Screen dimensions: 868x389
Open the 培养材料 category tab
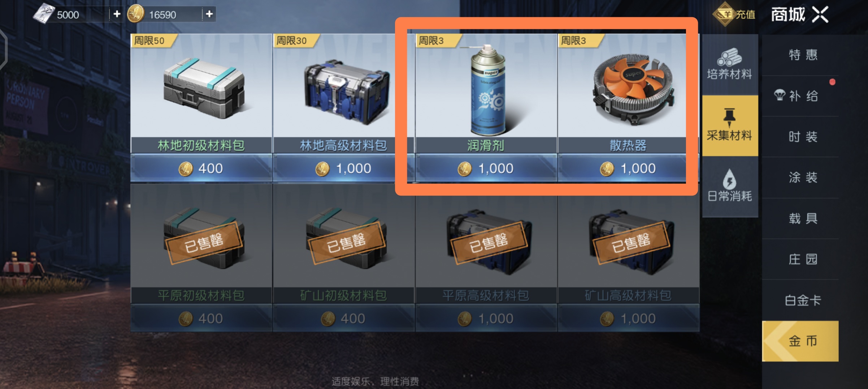coord(730,64)
